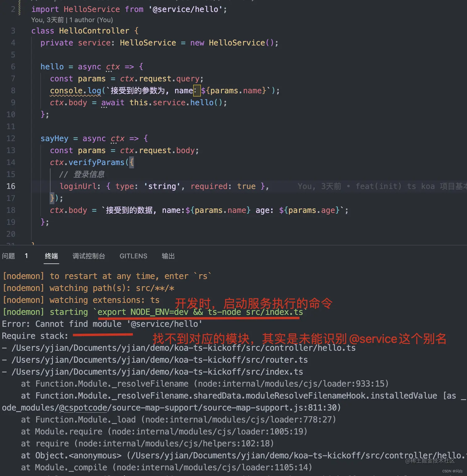Click the nodemon 'watching extensions: ts' line

click(81, 300)
